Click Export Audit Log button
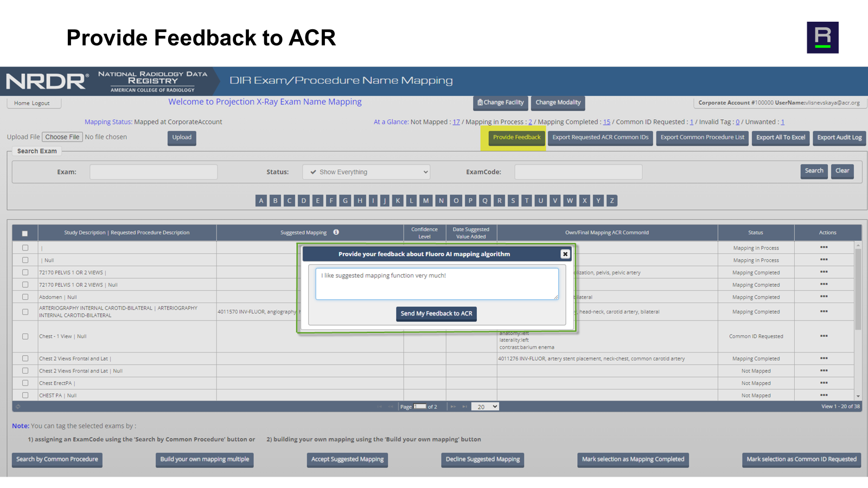Image resolution: width=868 pixels, height=488 pixels. [x=839, y=138]
